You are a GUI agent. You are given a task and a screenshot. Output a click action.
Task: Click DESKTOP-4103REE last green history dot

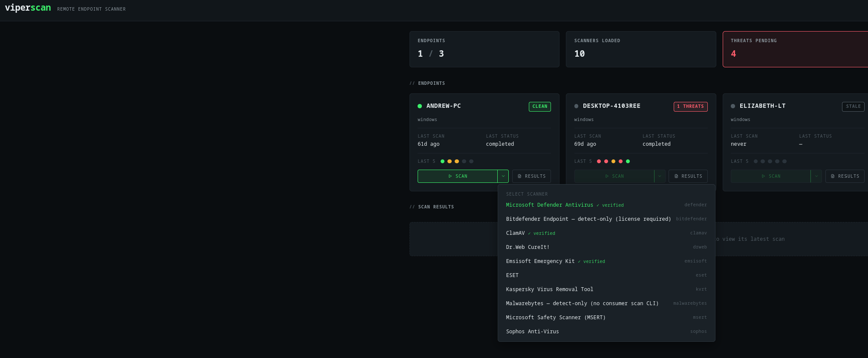[628, 162]
